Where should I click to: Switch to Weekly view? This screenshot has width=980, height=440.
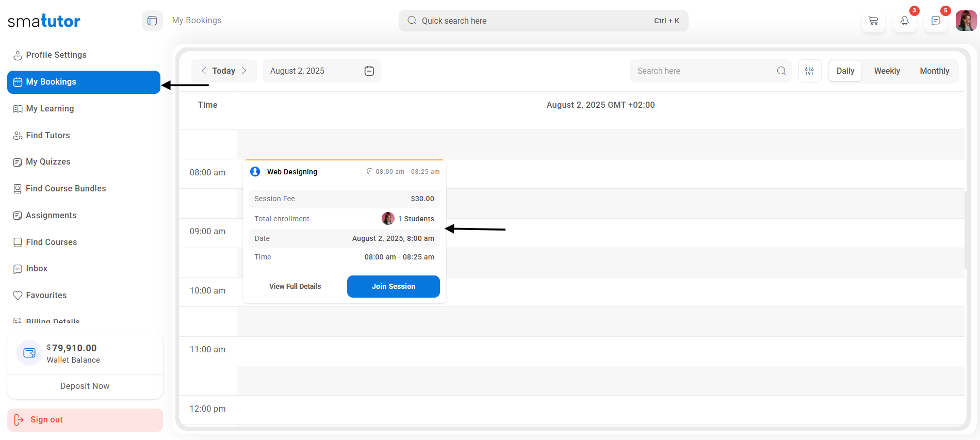click(887, 71)
